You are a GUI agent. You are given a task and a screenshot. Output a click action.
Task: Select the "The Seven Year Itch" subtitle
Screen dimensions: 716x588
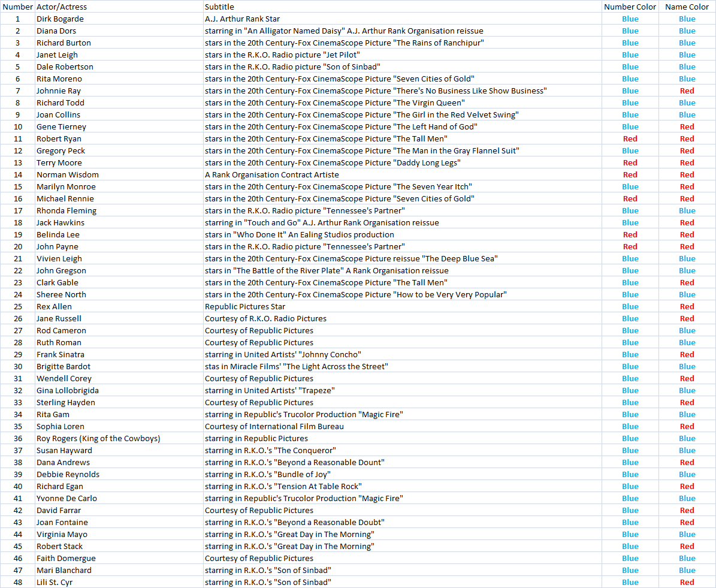[x=402, y=186]
